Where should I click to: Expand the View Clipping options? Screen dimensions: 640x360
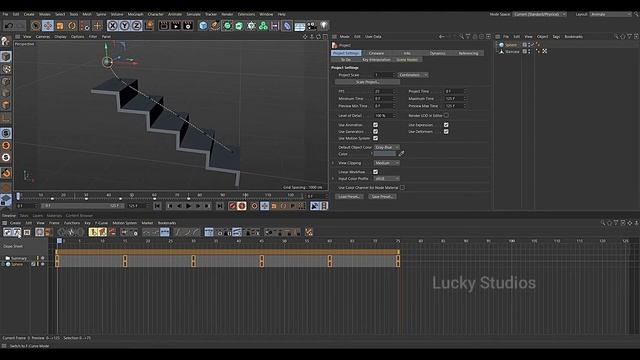pos(333,163)
